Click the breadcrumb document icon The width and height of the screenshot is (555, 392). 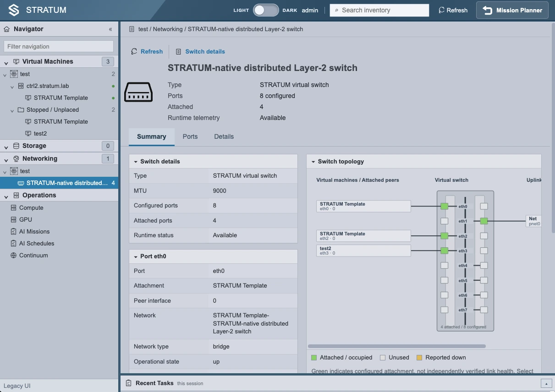coord(132,29)
